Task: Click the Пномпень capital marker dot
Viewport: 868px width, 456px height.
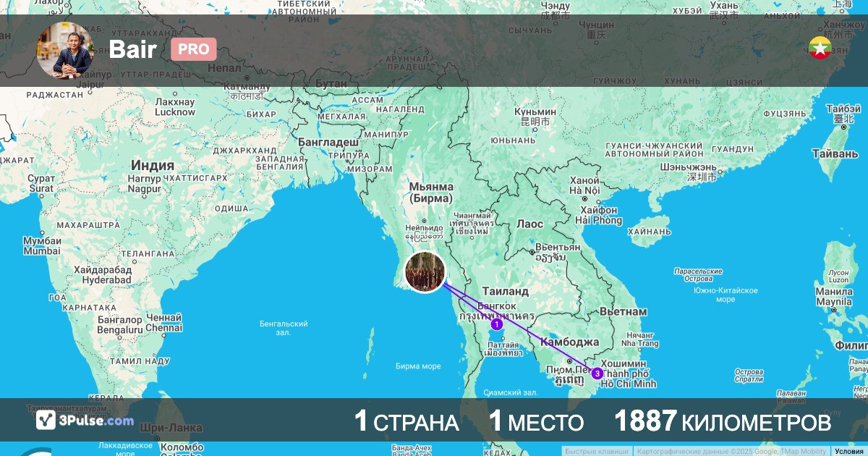Action: click(570, 360)
